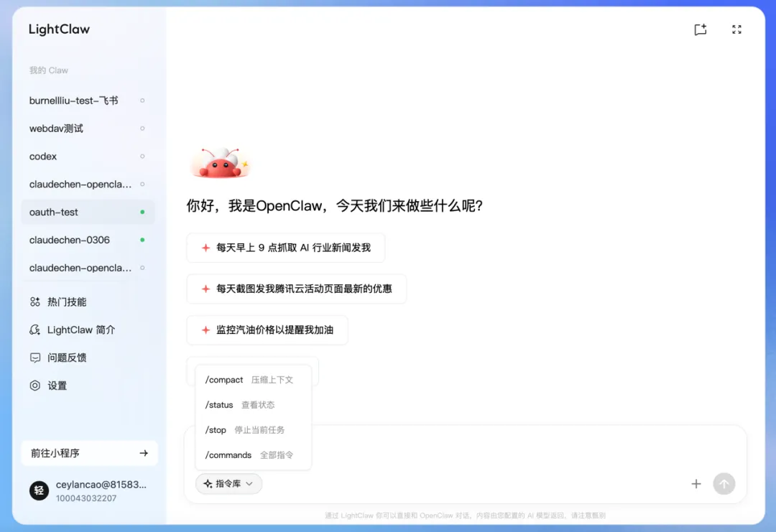Click the arrow beside 前往小程序
776x532 pixels.
[x=144, y=453]
